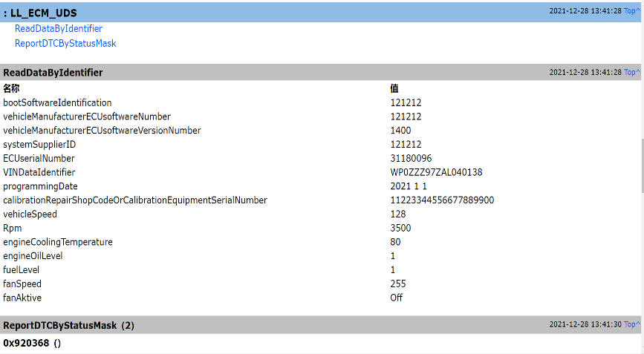Select serial number value 31180096
This screenshot has height=354, width=644.
click(411, 158)
